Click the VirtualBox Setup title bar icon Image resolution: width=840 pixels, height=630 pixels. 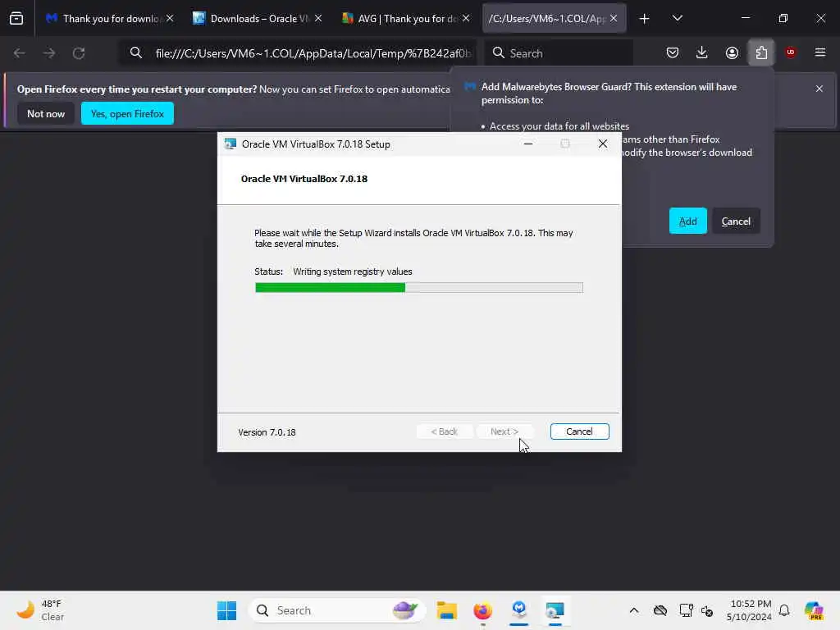coord(231,144)
